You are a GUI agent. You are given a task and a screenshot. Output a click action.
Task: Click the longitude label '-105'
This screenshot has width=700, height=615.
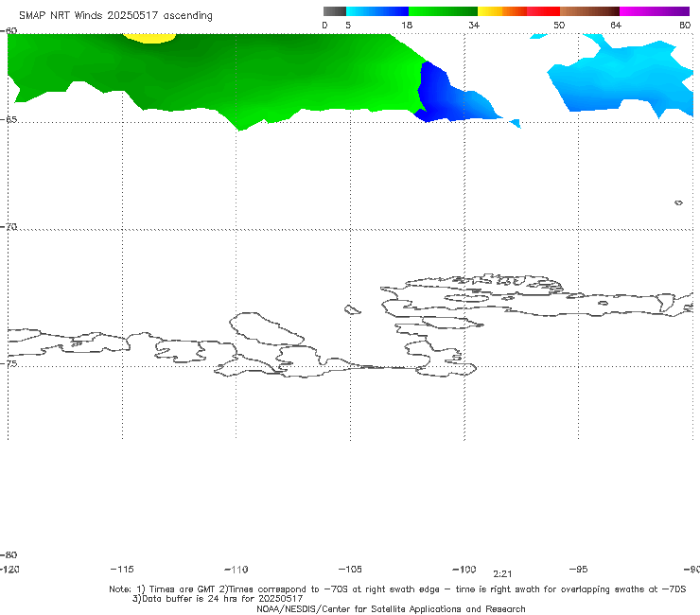(x=350, y=569)
